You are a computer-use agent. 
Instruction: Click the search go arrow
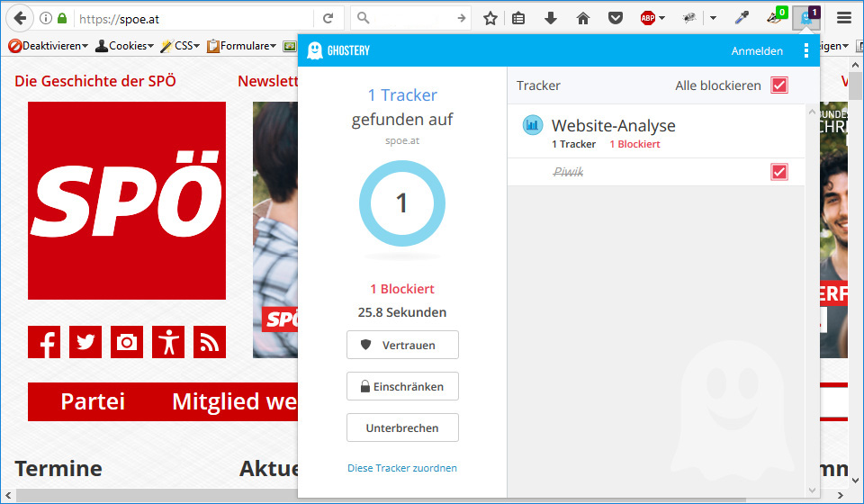461,18
